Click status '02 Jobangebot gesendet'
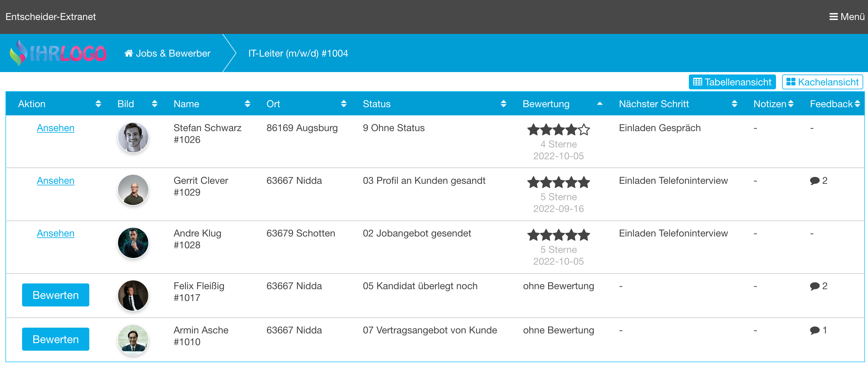 point(417,233)
